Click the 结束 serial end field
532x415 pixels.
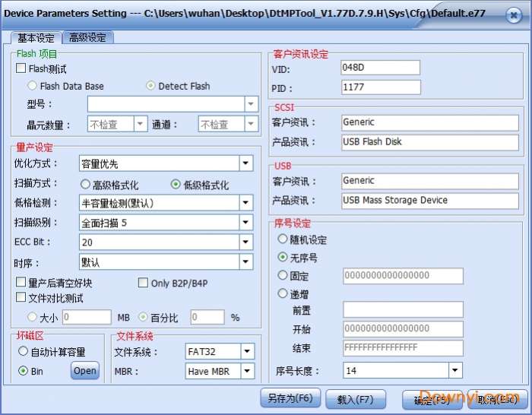tap(403, 348)
